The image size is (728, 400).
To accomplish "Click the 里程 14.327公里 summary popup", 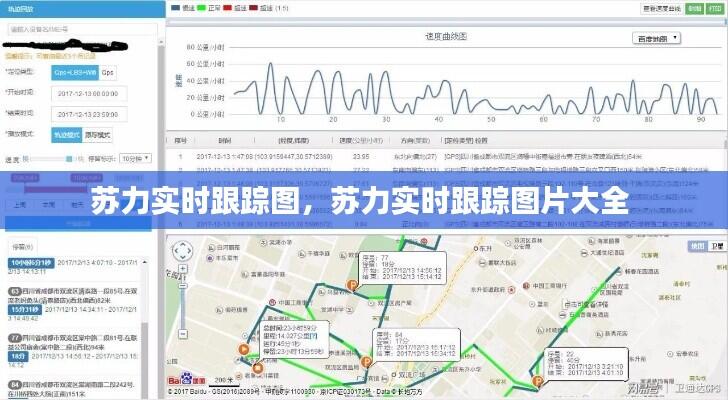I will [295, 340].
